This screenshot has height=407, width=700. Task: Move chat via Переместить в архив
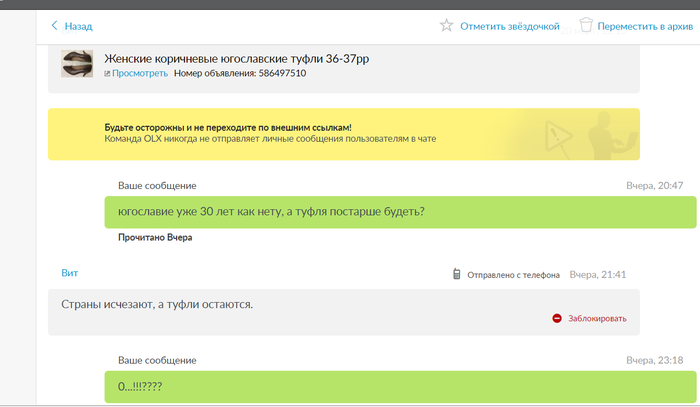645,26
